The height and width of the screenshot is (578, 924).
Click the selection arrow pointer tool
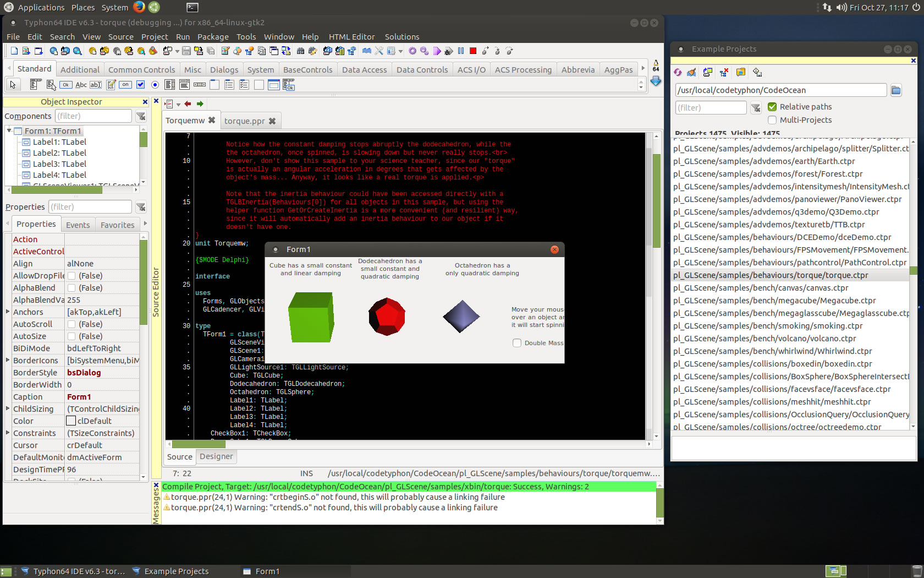tap(13, 85)
